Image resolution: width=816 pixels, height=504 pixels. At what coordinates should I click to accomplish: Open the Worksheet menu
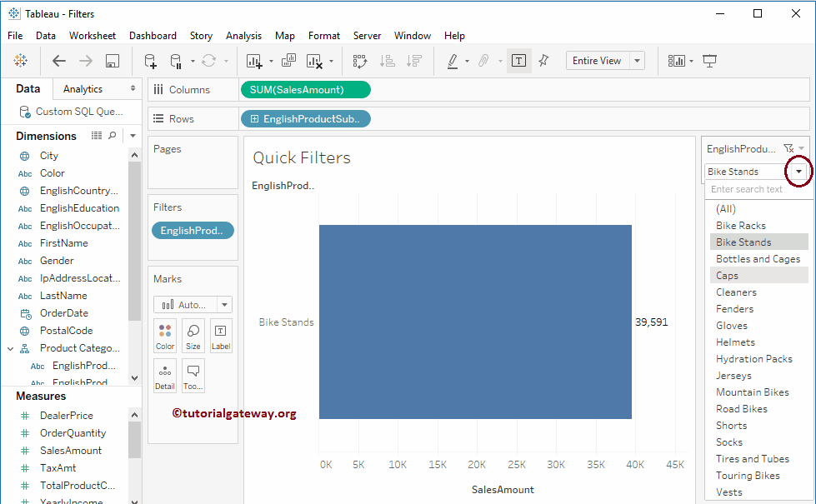(93, 35)
